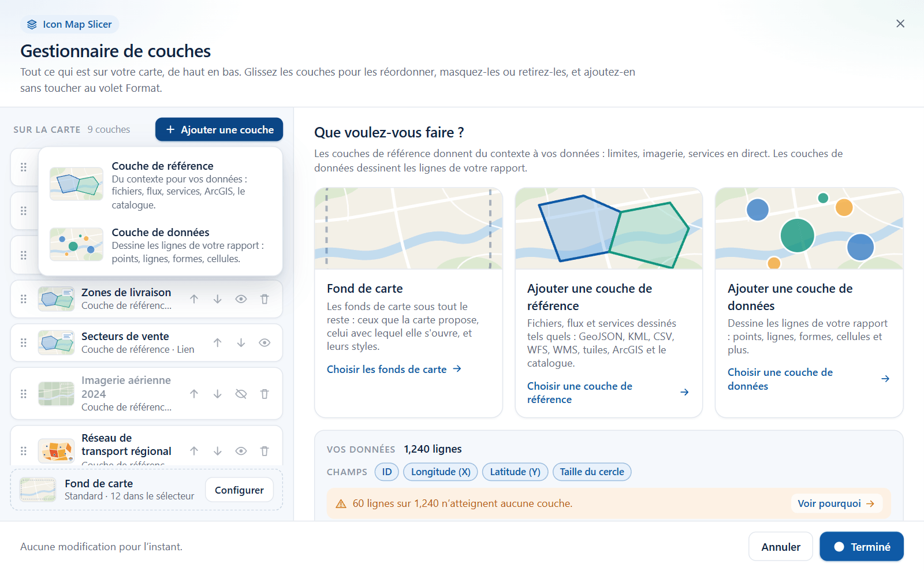Toggle visibility of Secteurs de vente layer
This screenshot has height=571, width=924.
[x=264, y=342]
